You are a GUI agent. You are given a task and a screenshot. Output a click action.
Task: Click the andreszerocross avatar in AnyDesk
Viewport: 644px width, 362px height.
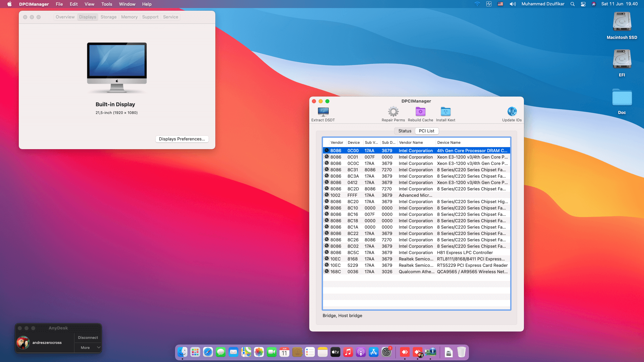click(x=23, y=343)
